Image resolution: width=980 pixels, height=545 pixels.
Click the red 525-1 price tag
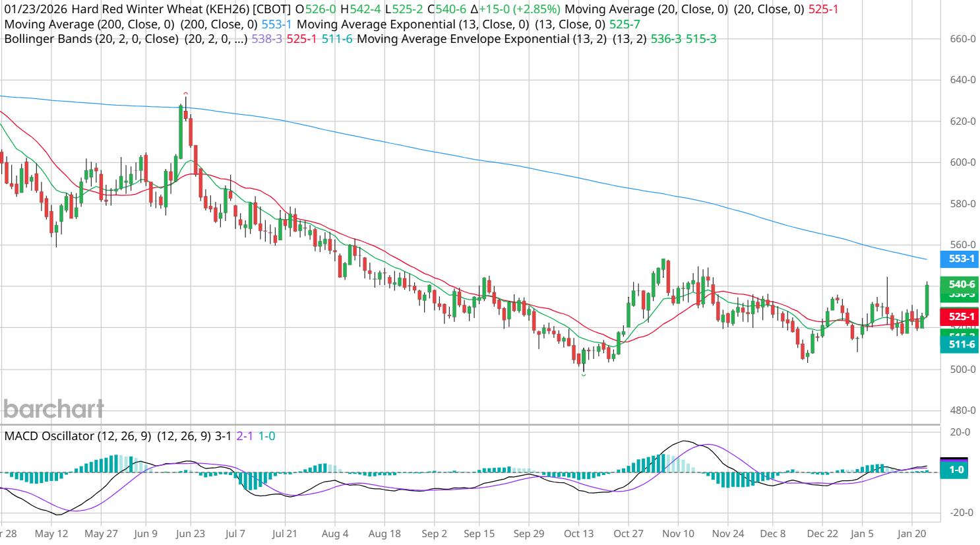point(960,317)
